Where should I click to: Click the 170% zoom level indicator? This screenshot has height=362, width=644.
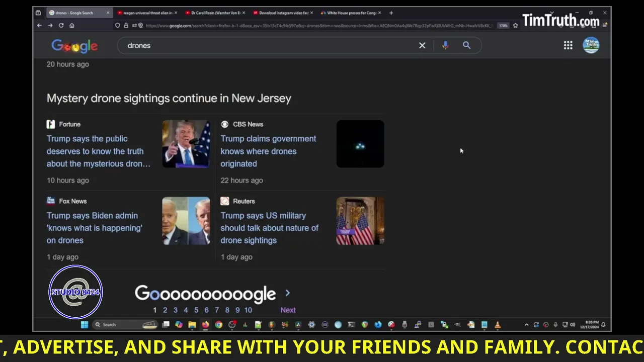tap(503, 26)
